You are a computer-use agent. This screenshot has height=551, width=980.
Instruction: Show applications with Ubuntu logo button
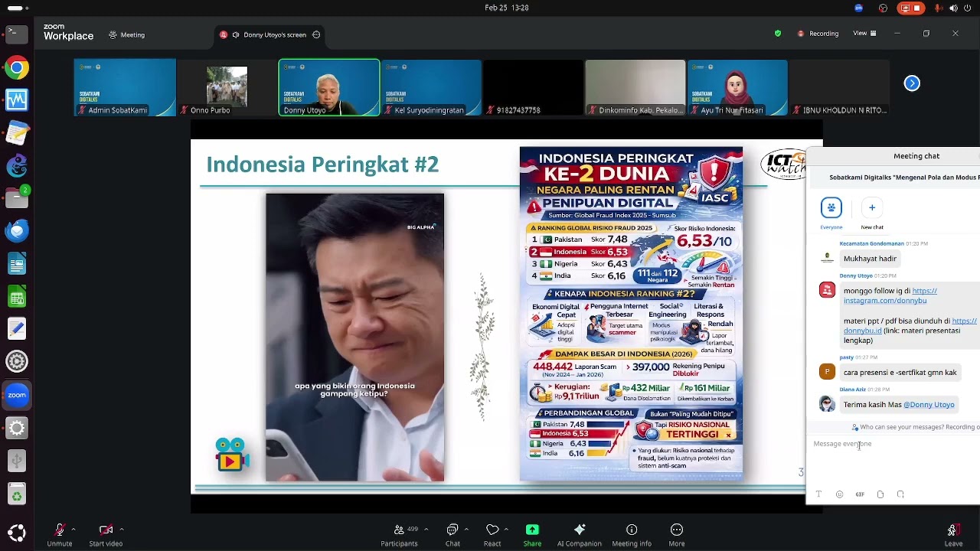click(x=17, y=533)
